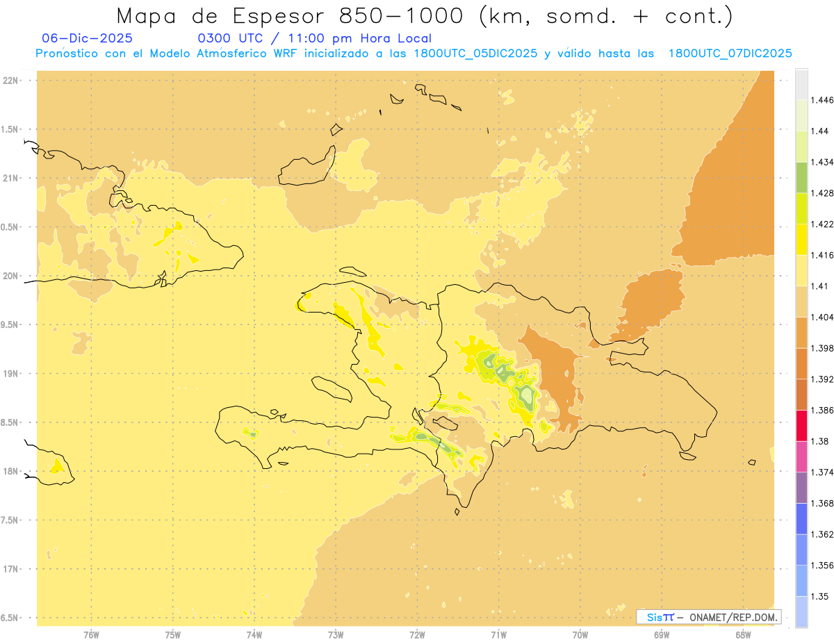Click the "68W" longitude label
Image resolution: width=834 pixels, height=644 pixels.
tap(743, 634)
